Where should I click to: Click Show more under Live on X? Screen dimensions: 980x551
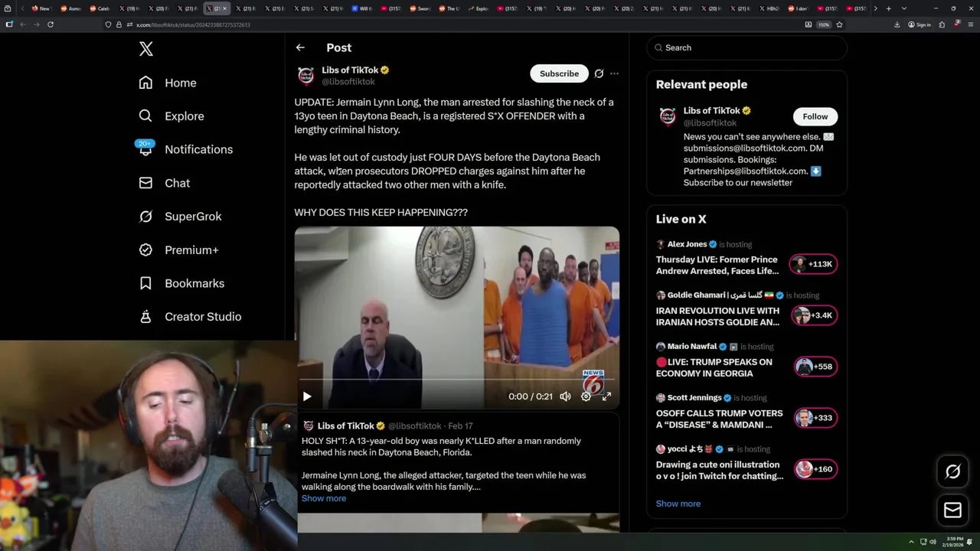click(x=678, y=504)
